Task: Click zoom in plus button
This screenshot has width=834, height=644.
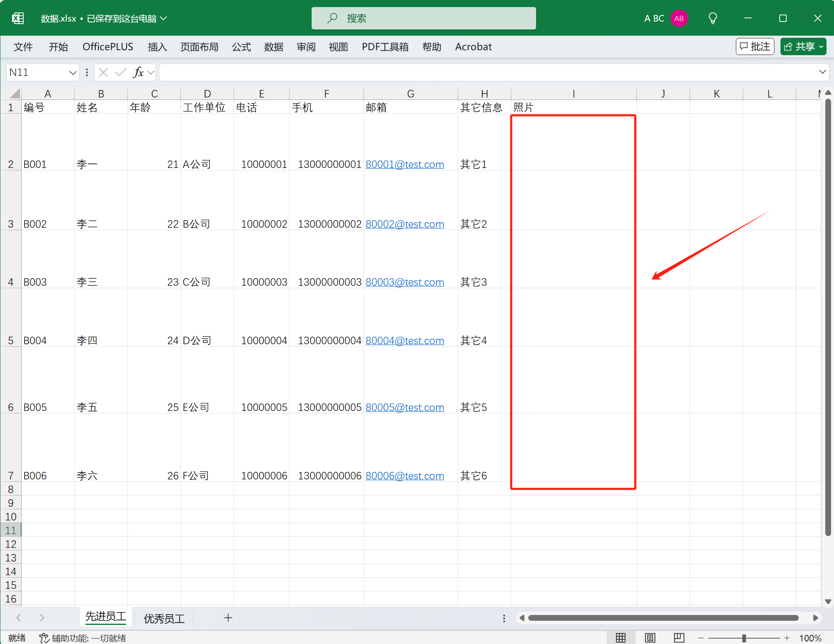Action: (x=787, y=638)
